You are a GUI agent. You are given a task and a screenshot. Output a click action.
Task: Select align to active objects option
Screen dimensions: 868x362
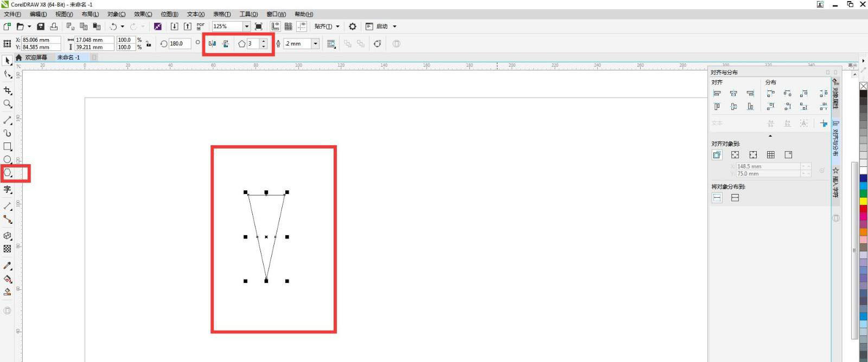click(x=717, y=155)
